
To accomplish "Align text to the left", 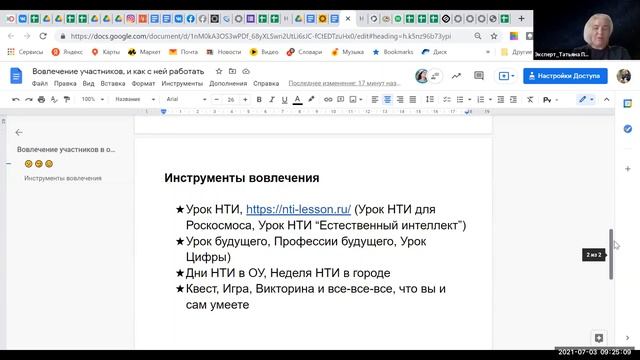I will click(375, 100).
